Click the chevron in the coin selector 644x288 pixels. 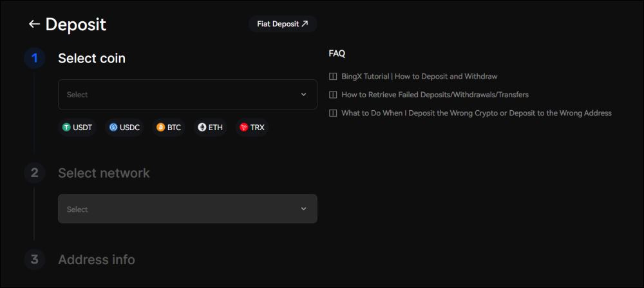304,95
